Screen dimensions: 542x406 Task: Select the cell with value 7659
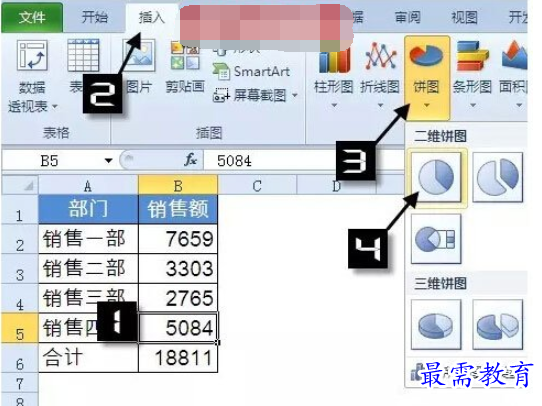(178, 239)
